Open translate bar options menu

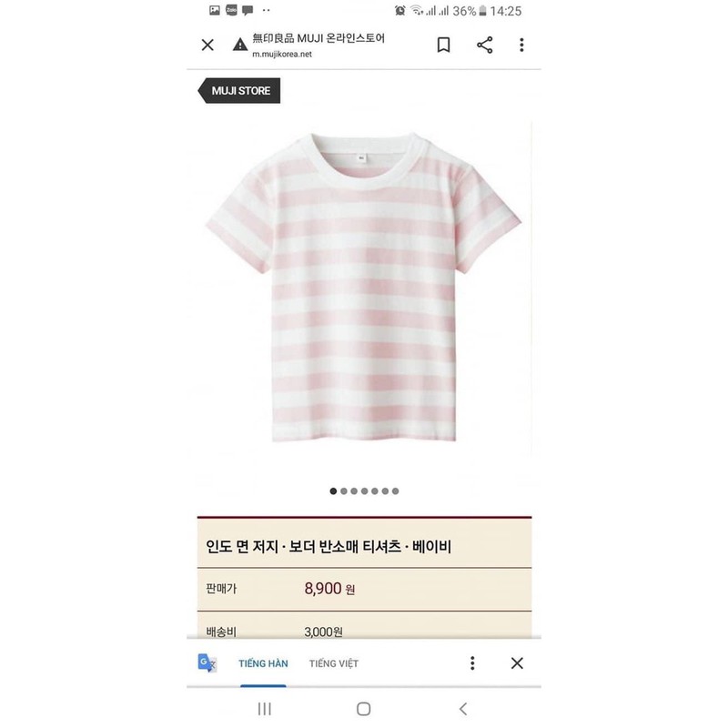point(472,663)
